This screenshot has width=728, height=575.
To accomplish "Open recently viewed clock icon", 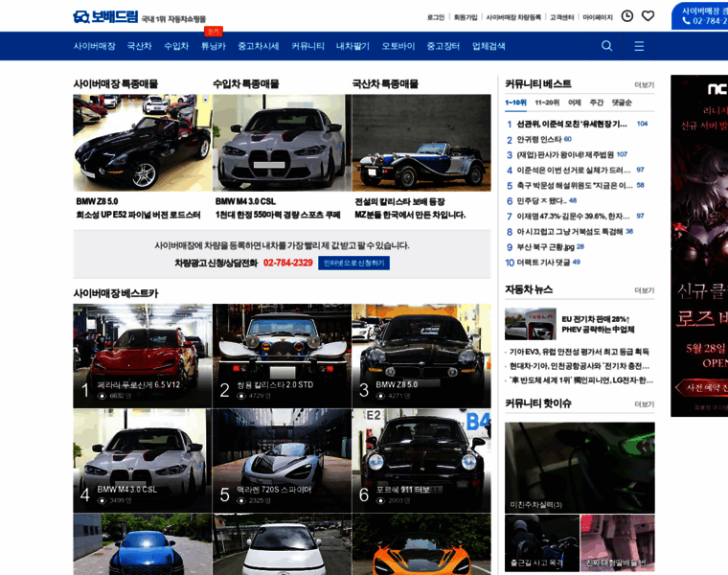I will click(626, 15).
